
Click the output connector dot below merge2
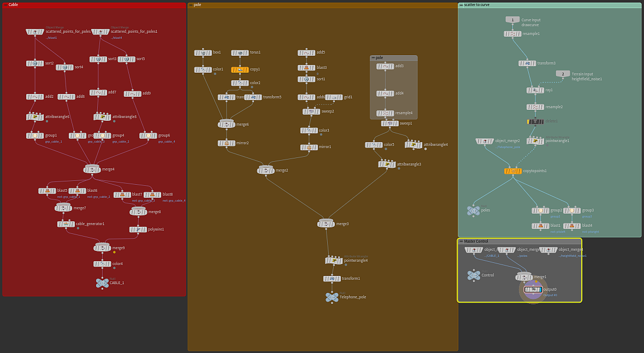pyautogui.click(x=265, y=176)
